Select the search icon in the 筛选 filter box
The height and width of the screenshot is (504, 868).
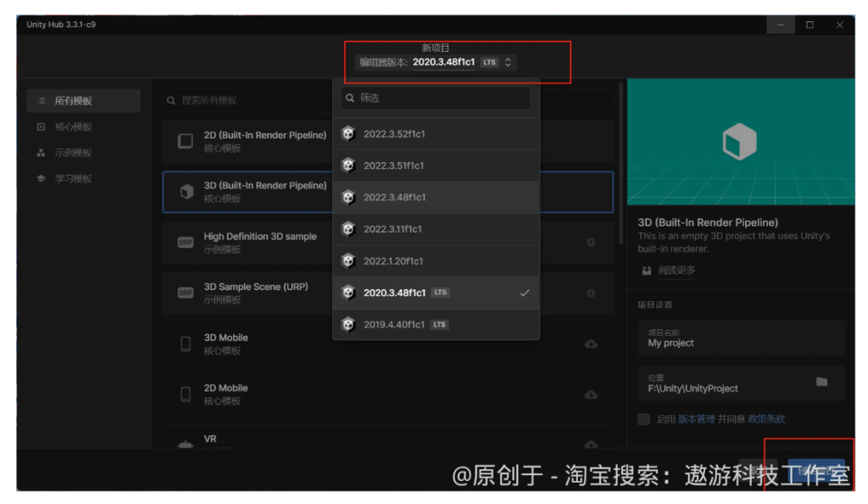click(x=349, y=98)
